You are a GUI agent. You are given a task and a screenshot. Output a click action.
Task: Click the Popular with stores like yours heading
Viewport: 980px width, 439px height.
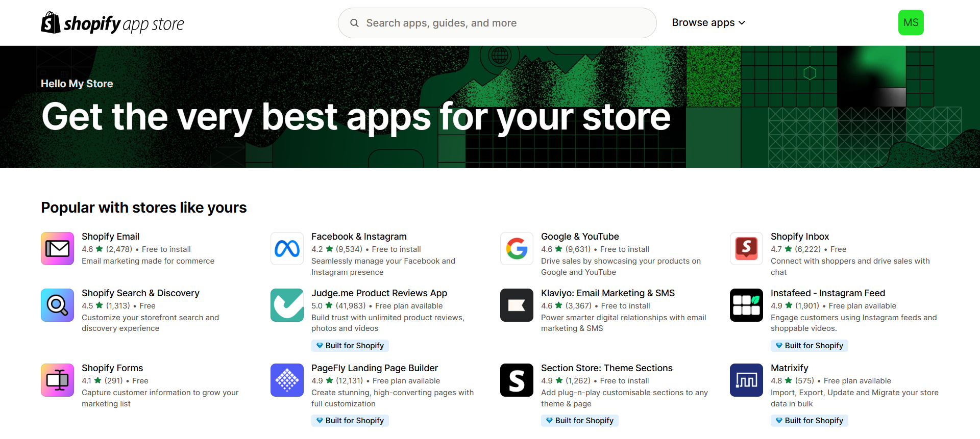pos(144,208)
